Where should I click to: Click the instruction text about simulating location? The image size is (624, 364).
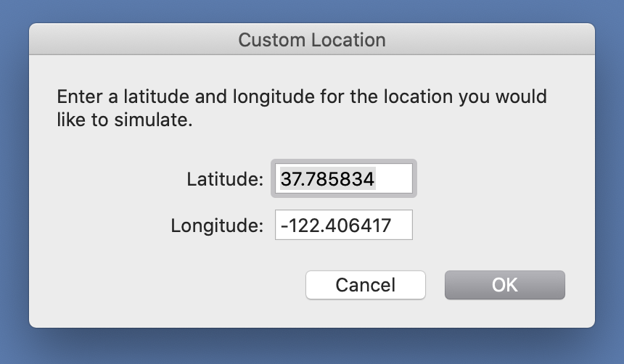pyautogui.click(x=302, y=108)
